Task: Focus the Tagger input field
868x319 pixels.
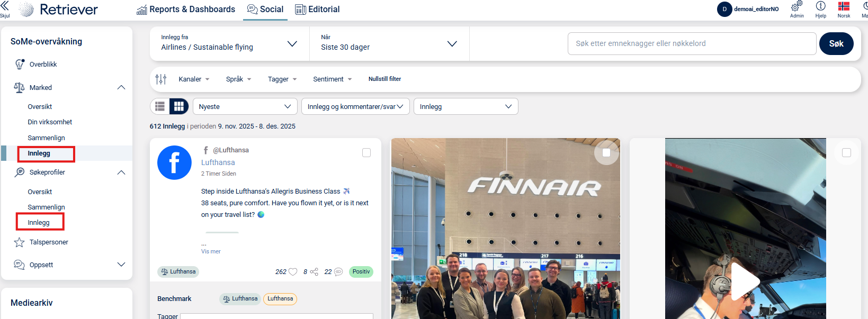Action: 276,316
